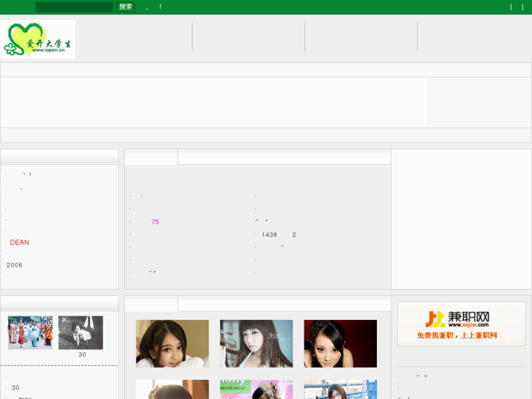Open photo of girl by blue railing
Viewport: 532px width, 399px height.
(x=340, y=389)
